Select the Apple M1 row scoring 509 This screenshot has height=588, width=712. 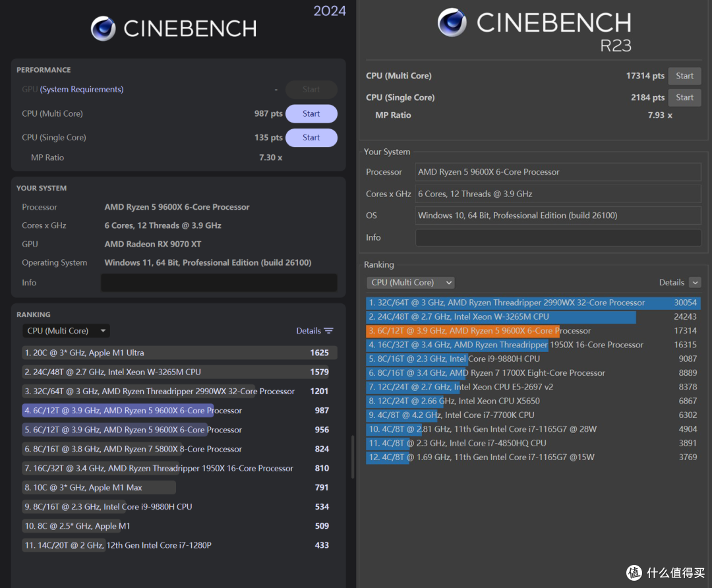179,526
